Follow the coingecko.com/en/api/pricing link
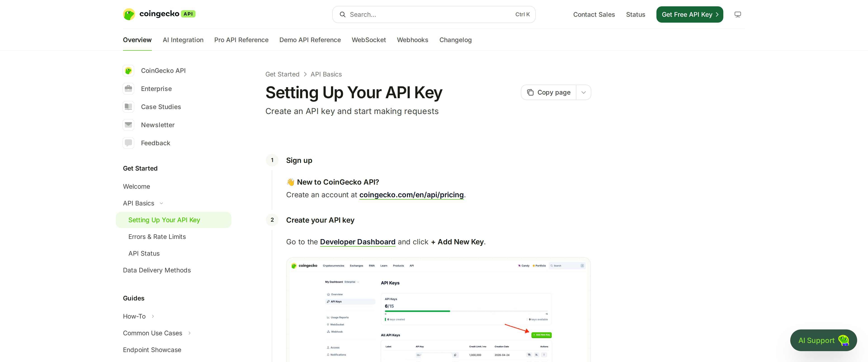868x362 pixels. click(411, 195)
